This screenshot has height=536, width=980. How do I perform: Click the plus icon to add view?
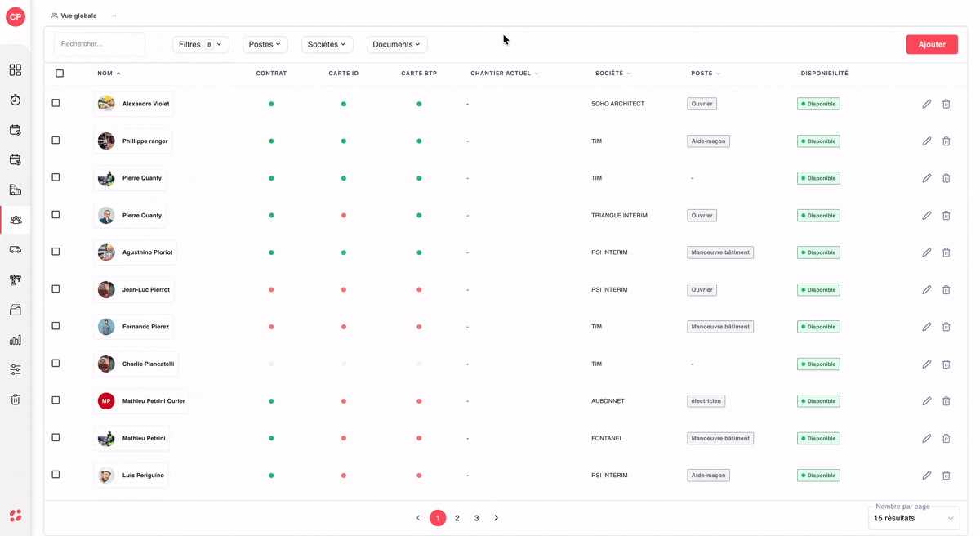(114, 16)
